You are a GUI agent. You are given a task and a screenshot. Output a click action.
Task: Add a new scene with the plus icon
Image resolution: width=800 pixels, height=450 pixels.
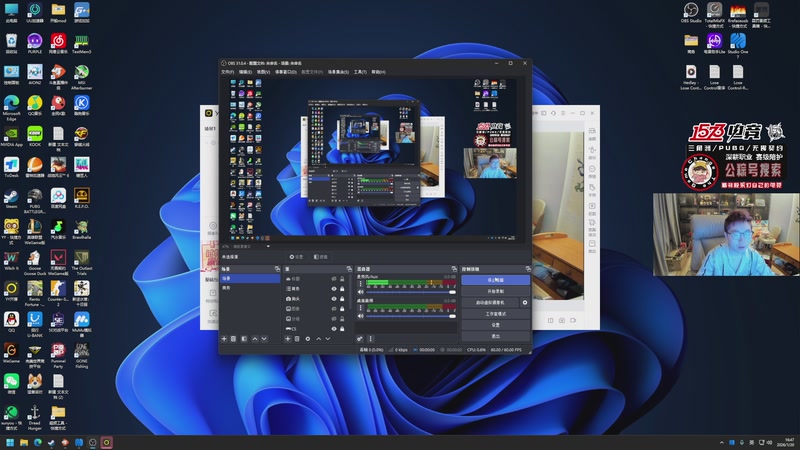(224, 339)
